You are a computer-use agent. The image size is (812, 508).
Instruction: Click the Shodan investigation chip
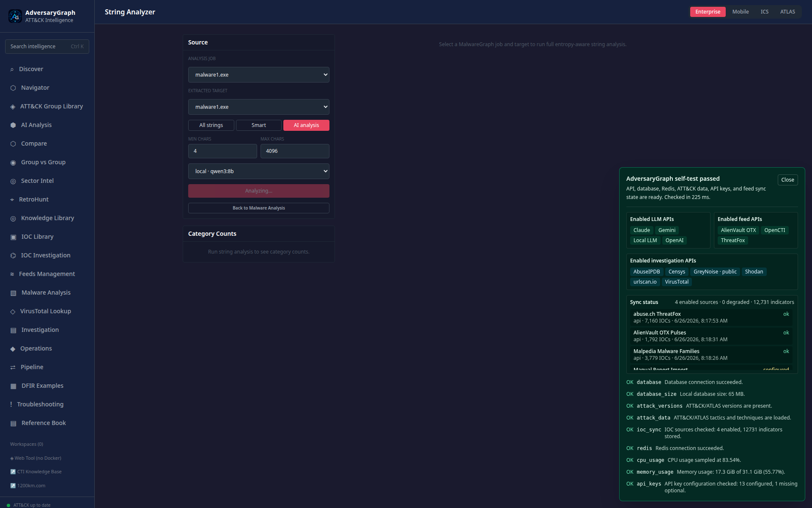coord(754,272)
